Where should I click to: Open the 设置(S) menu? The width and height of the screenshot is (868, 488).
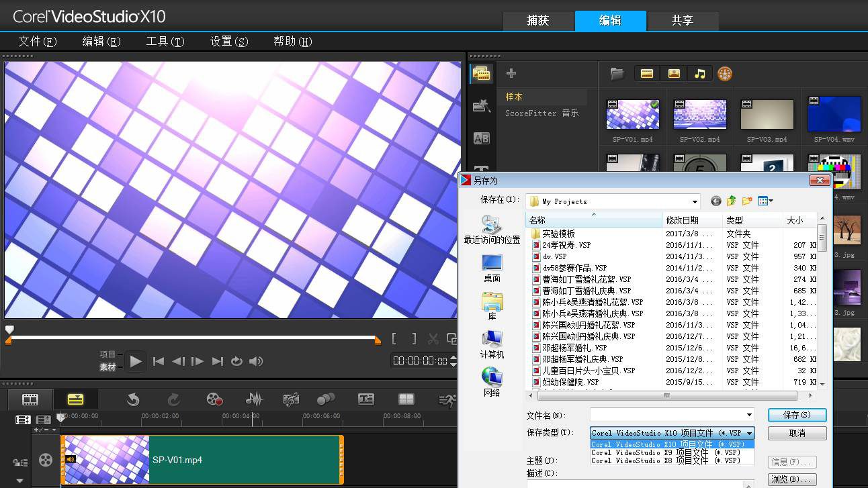point(229,42)
